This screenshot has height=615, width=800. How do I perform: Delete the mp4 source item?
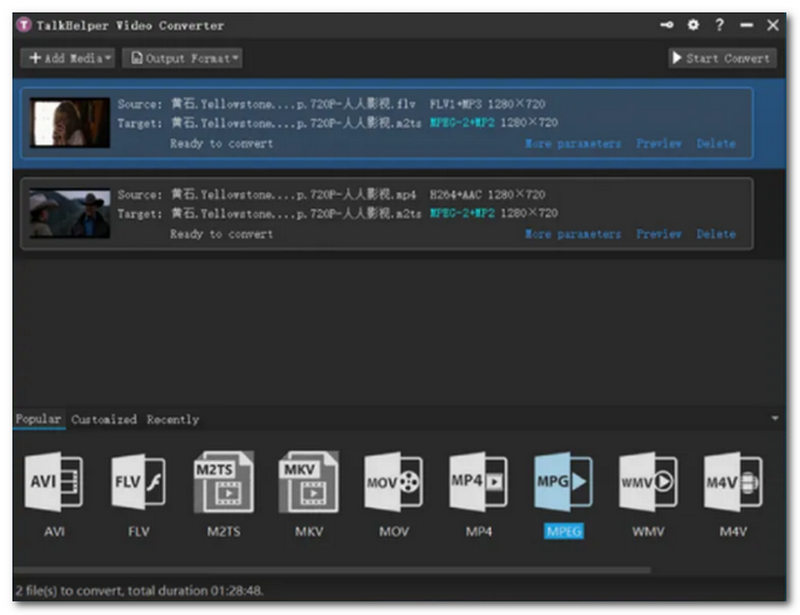pos(716,234)
